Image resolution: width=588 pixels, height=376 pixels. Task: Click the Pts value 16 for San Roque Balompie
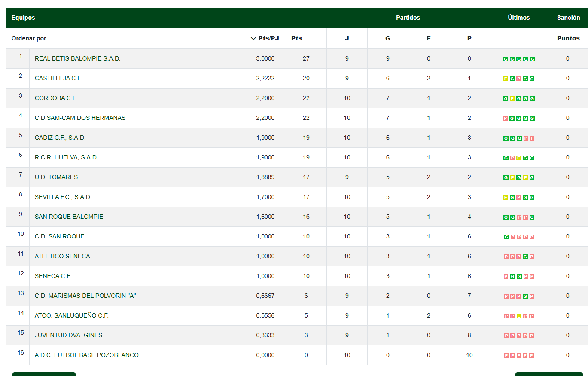point(306,217)
